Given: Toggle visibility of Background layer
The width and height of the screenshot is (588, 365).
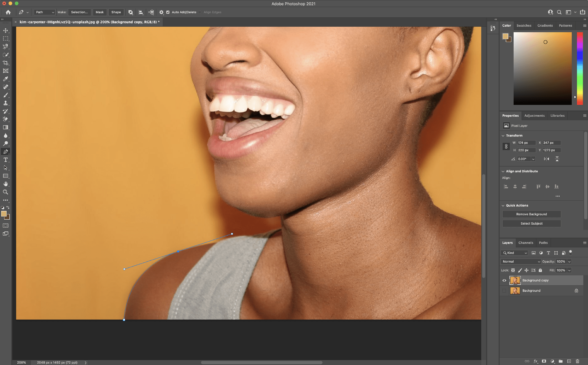Looking at the screenshot, I should click(504, 291).
